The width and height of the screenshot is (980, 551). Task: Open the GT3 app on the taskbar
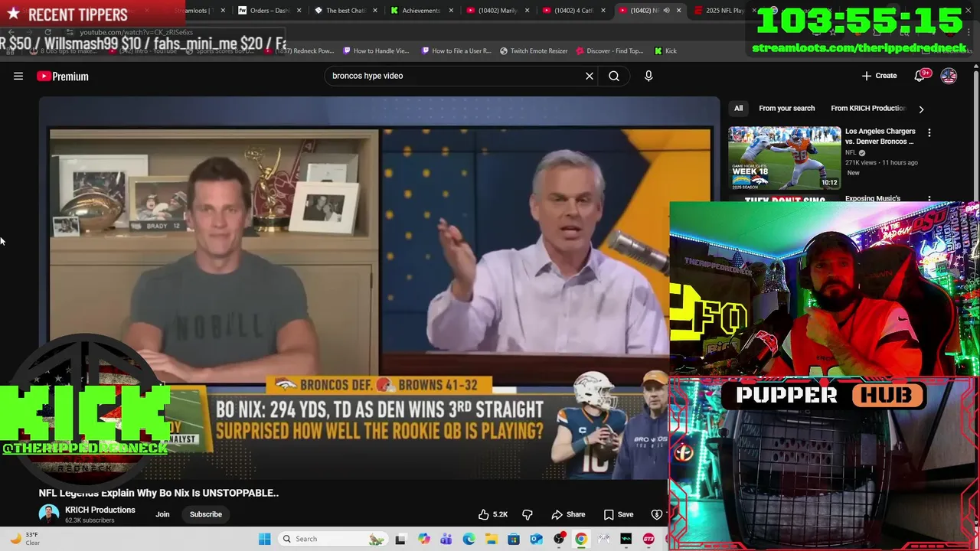(649, 539)
